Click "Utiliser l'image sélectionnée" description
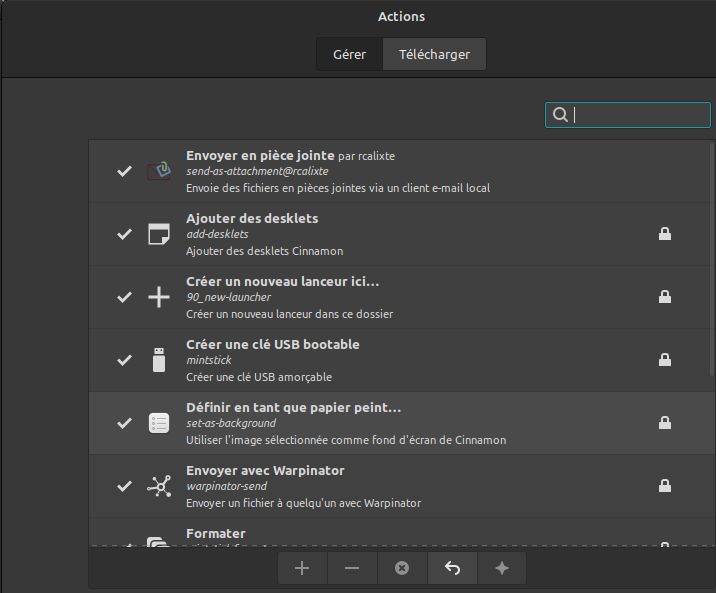 346,440
